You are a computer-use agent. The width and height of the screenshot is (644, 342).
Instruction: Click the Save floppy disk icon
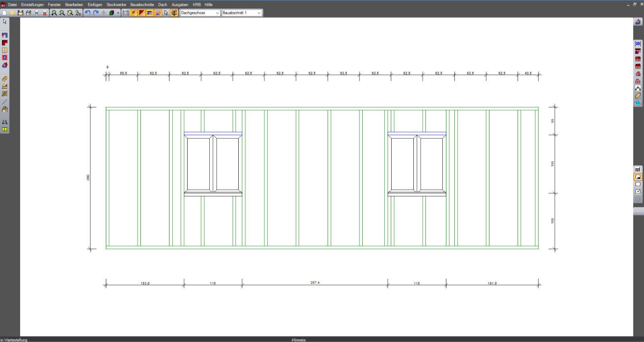21,13
